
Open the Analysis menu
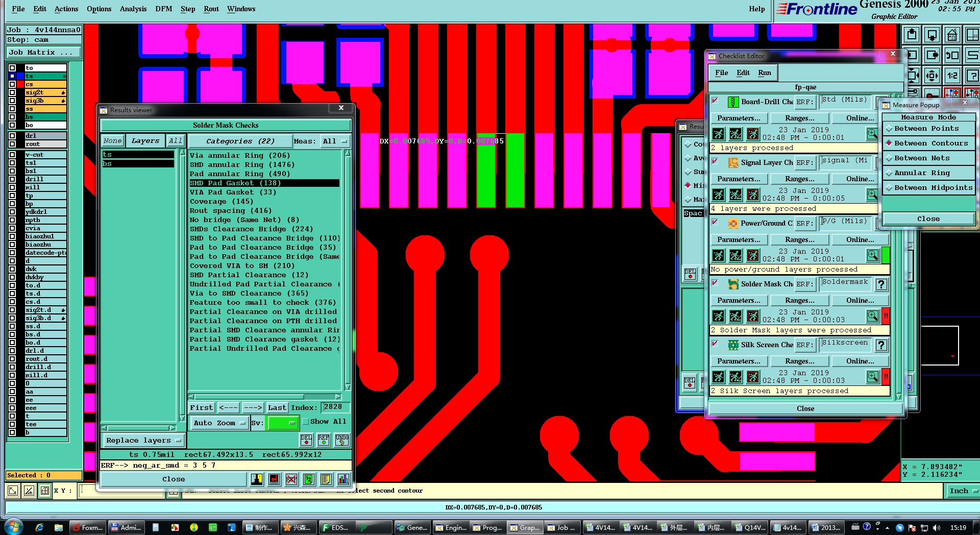click(133, 9)
